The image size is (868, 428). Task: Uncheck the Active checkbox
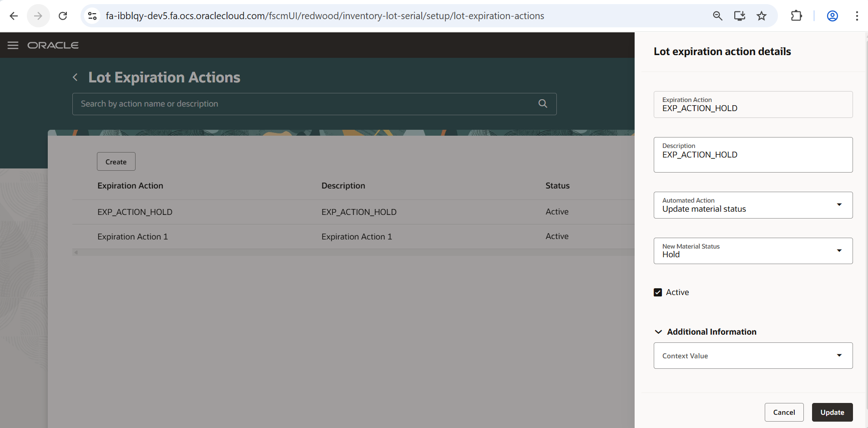pyautogui.click(x=658, y=292)
